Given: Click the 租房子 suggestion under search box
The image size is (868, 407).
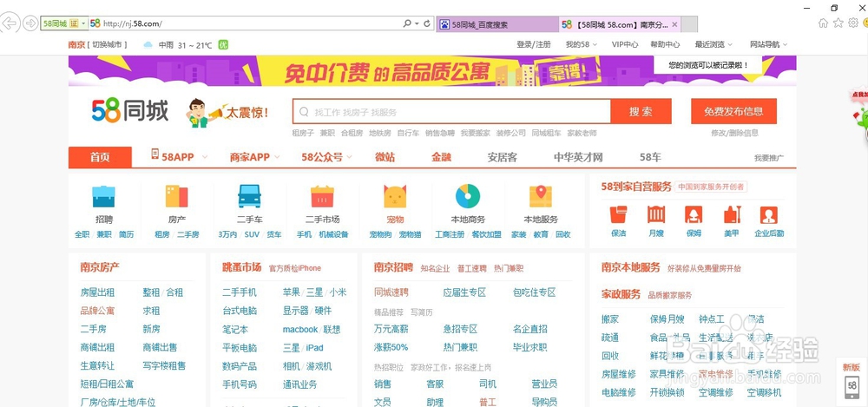Looking at the screenshot, I should tap(303, 133).
